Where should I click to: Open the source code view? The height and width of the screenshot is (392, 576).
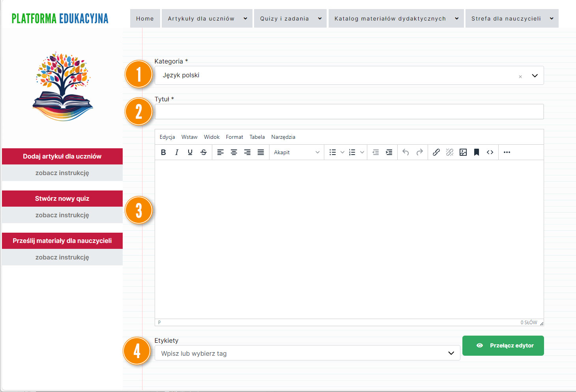(490, 152)
